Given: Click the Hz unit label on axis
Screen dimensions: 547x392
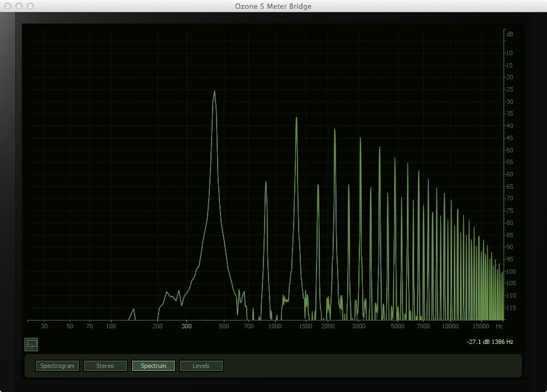Looking at the screenshot, I should pyautogui.click(x=499, y=326).
